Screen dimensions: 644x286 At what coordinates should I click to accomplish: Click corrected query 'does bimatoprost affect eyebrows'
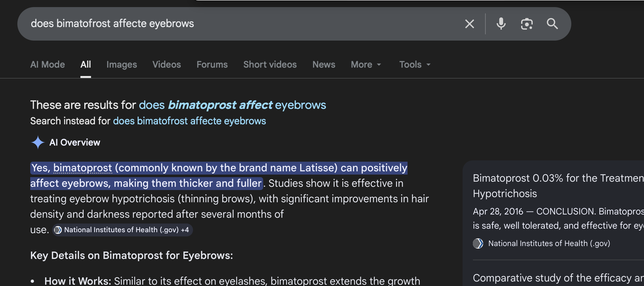pyautogui.click(x=232, y=105)
